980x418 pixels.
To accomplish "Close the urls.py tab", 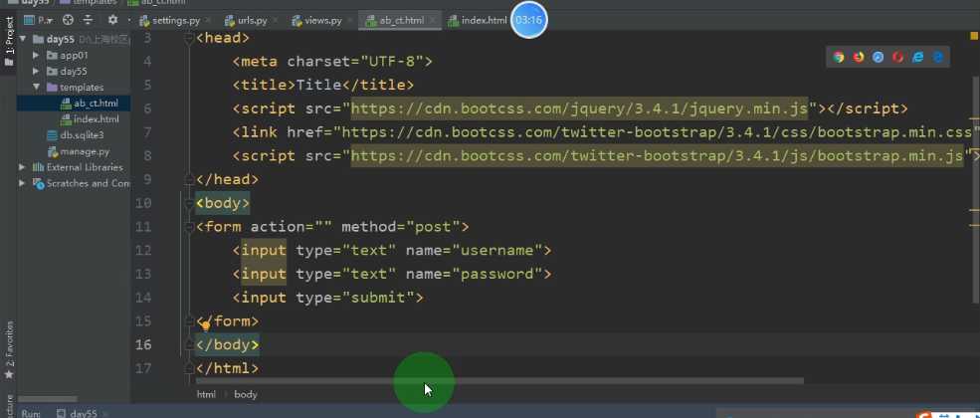I will pos(275,21).
